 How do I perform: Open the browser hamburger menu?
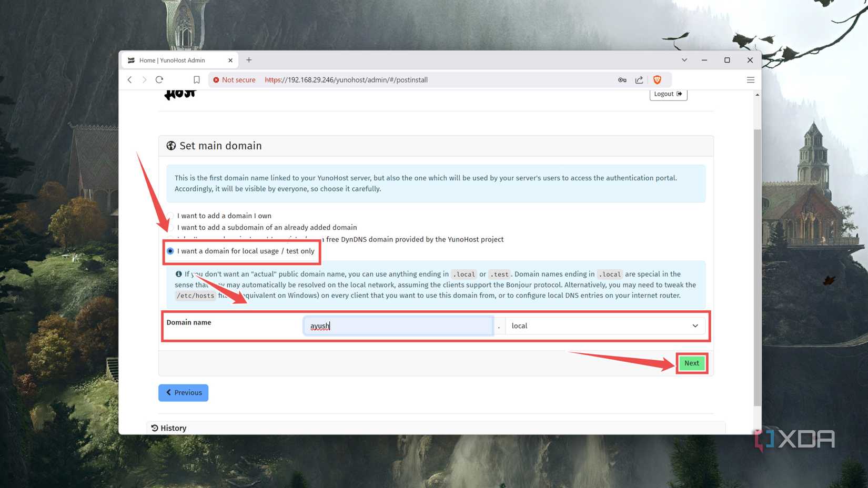[751, 80]
